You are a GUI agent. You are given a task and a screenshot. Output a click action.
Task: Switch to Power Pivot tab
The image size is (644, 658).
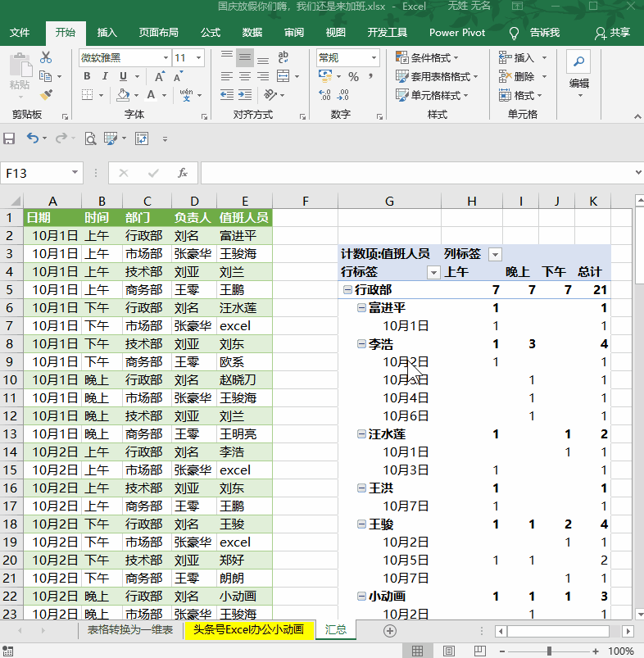(457, 33)
